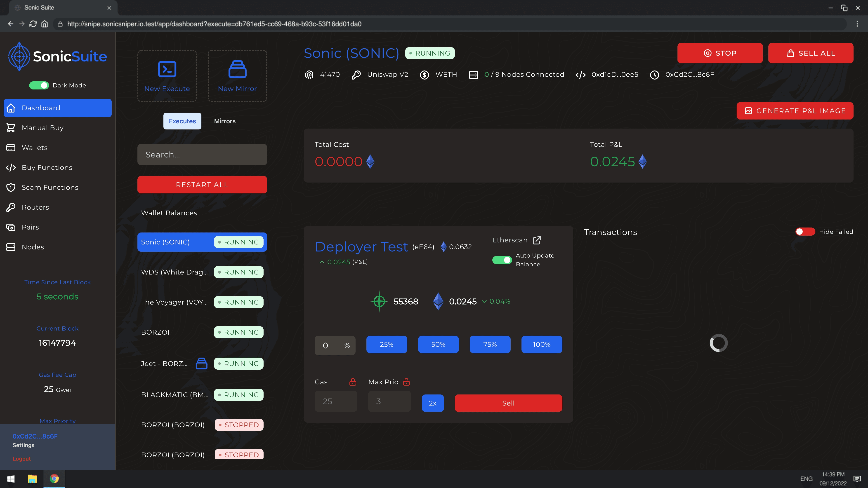Open the Wallets menu item
Viewport: 868px width, 488px height.
point(57,148)
